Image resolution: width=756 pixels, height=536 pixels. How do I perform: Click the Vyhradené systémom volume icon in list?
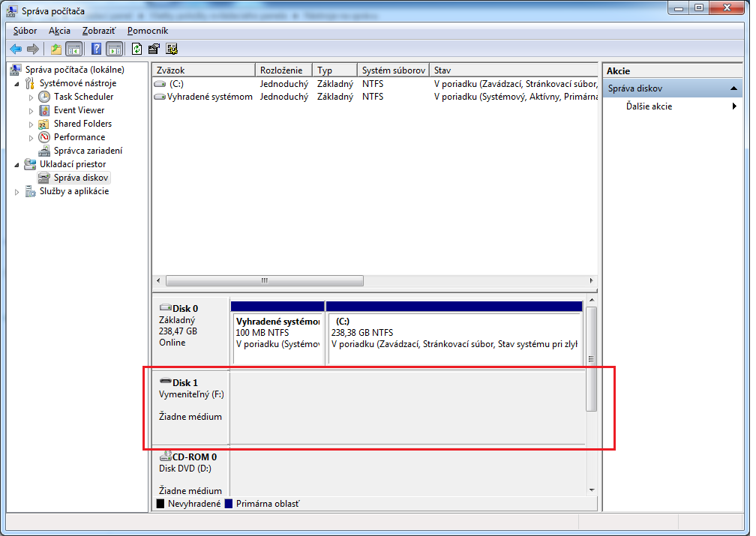point(160,97)
